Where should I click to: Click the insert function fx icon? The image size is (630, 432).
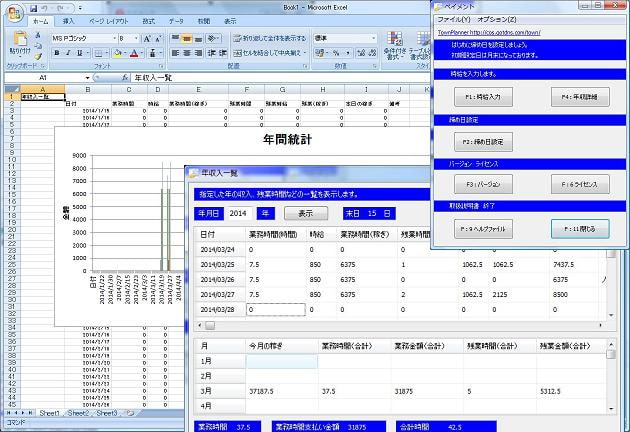[x=125, y=78]
